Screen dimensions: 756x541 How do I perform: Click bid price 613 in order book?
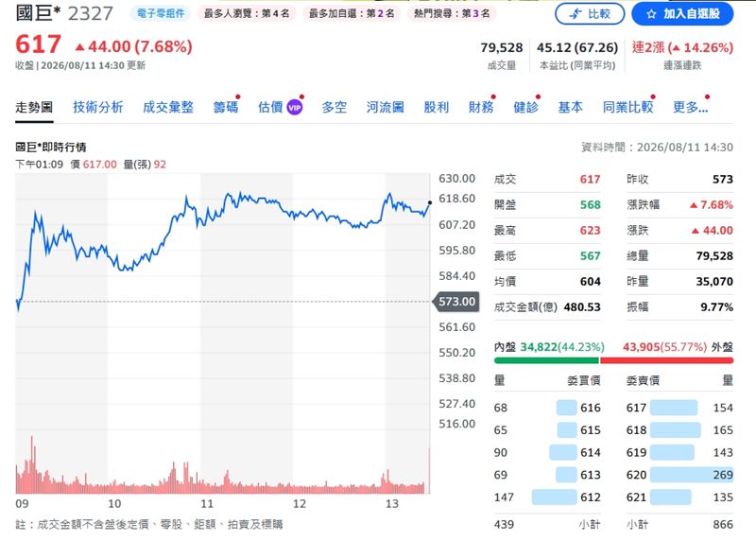pos(591,475)
